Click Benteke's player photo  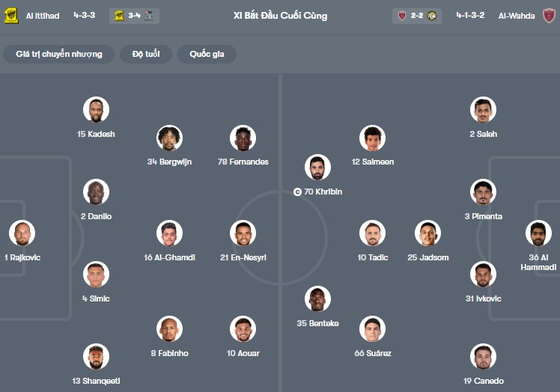pyautogui.click(x=317, y=299)
